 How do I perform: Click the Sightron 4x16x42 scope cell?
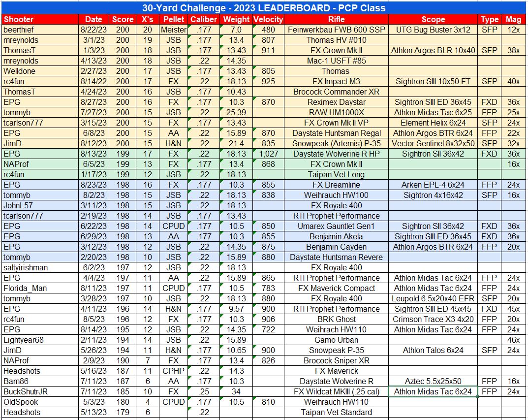433,195
